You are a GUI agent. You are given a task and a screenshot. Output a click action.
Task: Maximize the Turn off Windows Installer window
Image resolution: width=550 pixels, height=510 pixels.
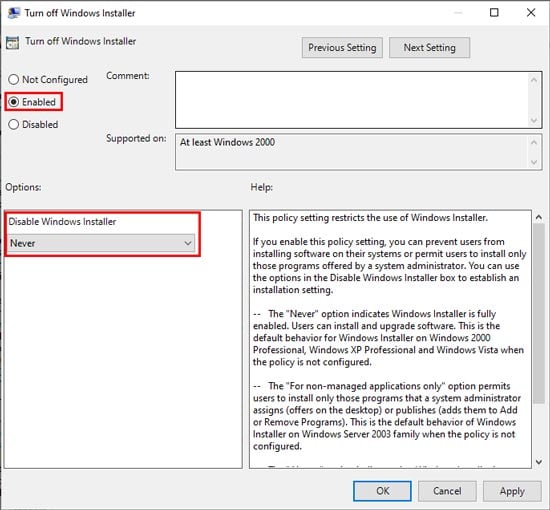point(494,13)
